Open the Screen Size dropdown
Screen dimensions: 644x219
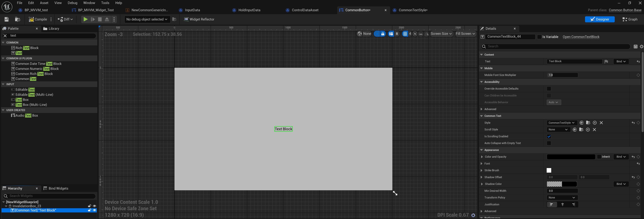(x=441, y=34)
